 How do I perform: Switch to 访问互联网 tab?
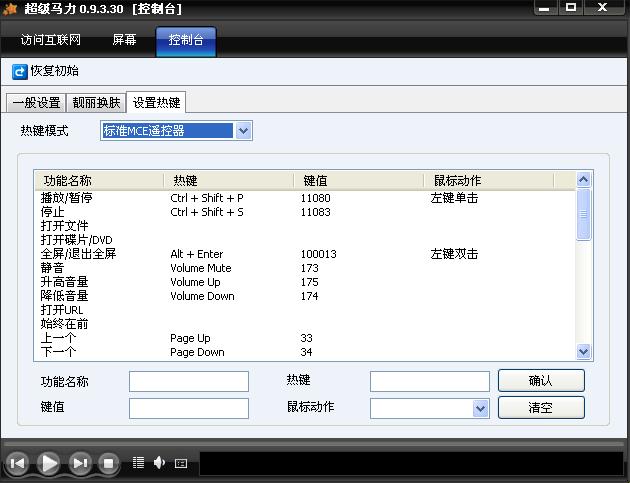[x=51, y=40]
